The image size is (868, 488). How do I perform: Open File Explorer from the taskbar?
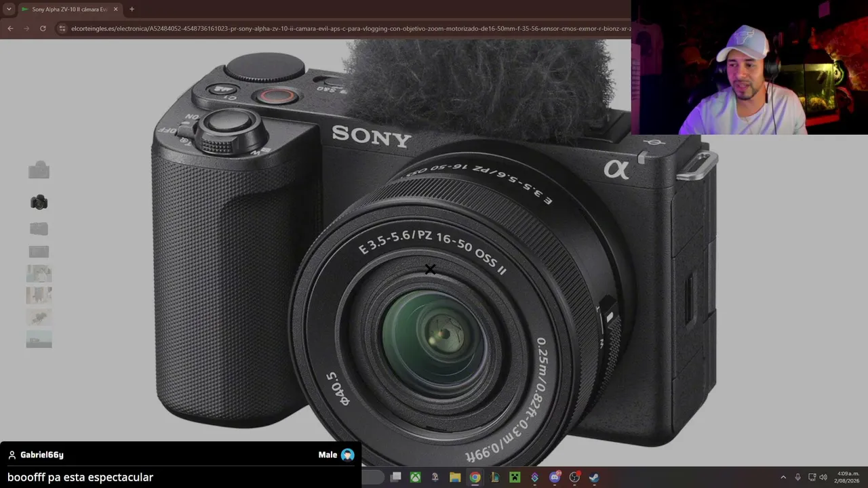tap(455, 477)
